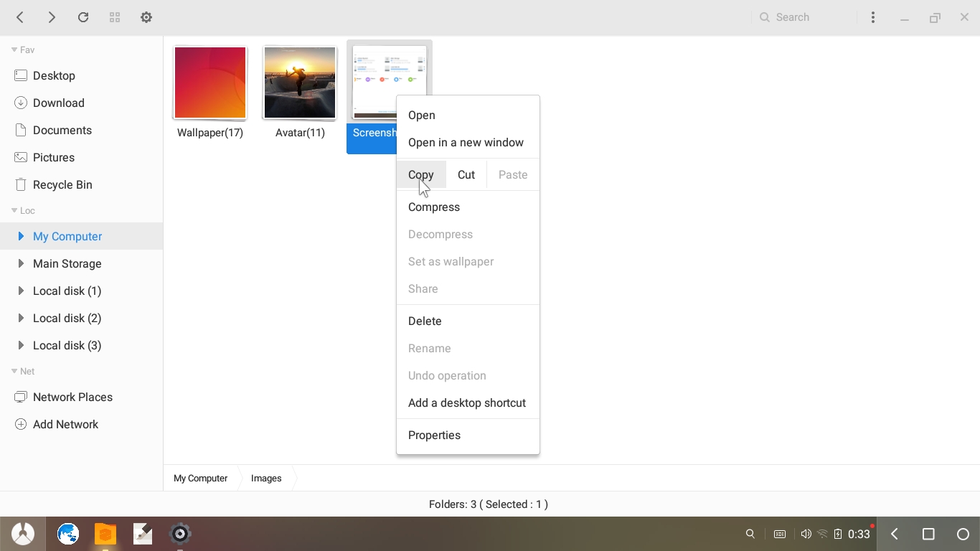Image resolution: width=980 pixels, height=551 pixels.
Task: Collapse the Fav section triangle
Action: (x=14, y=50)
